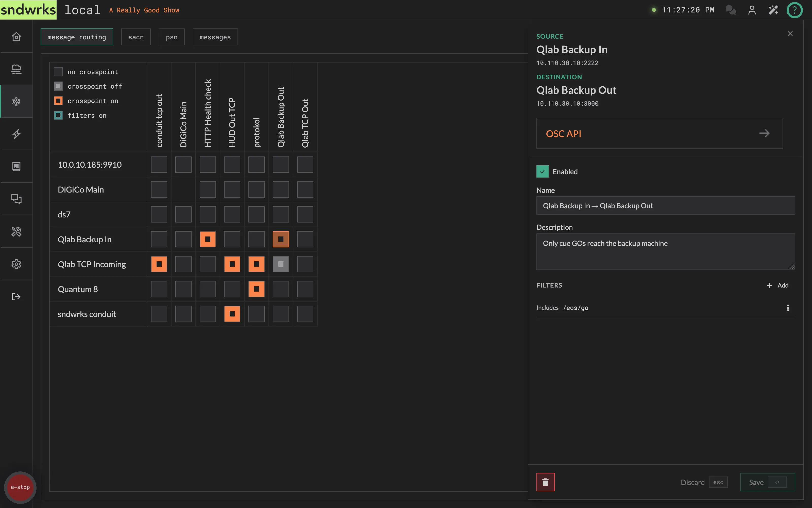Screen dimensions: 812x508
Task: Create crosspoint from 10.0.10.185:9910 to conduit tcp out
Action: [x=159, y=165]
